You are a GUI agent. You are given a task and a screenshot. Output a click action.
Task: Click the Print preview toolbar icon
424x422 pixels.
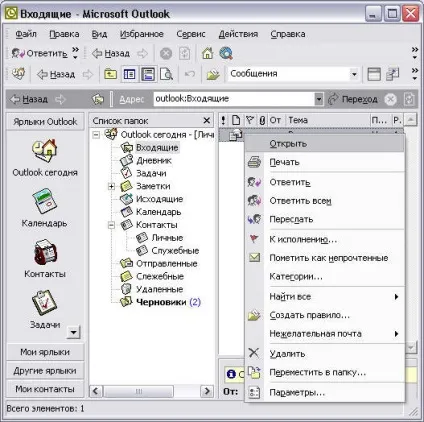pos(166,74)
